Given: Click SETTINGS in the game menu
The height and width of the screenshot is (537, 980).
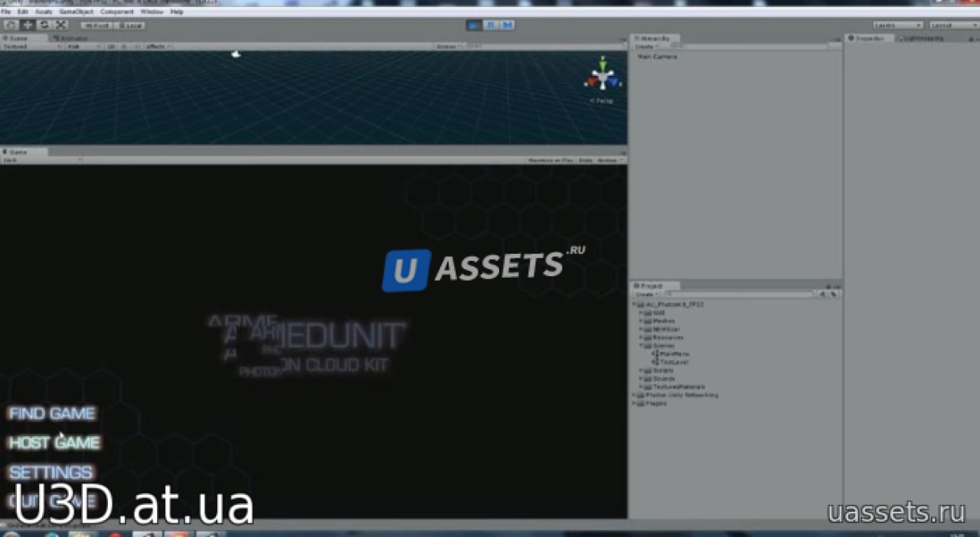Looking at the screenshot, I should [51, 472].
